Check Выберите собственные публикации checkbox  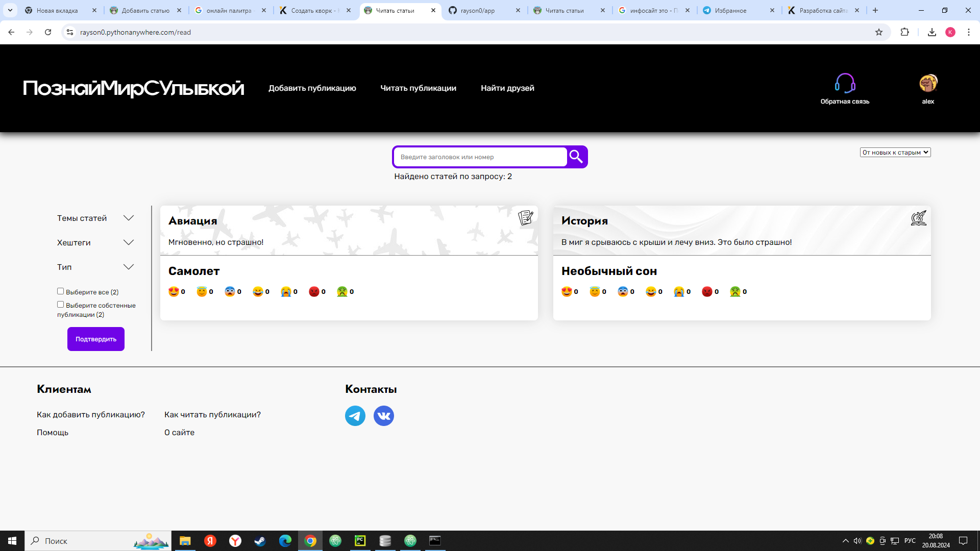tap(60, 305)
